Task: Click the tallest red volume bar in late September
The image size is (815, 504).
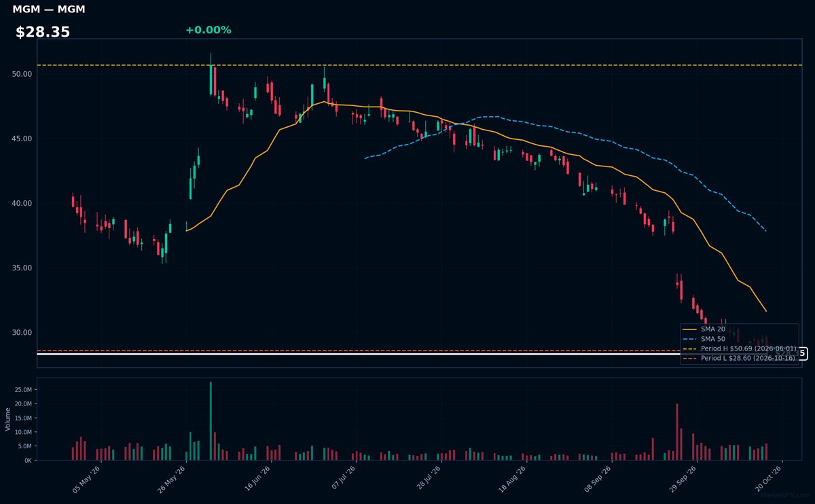Action: [677, 431]
